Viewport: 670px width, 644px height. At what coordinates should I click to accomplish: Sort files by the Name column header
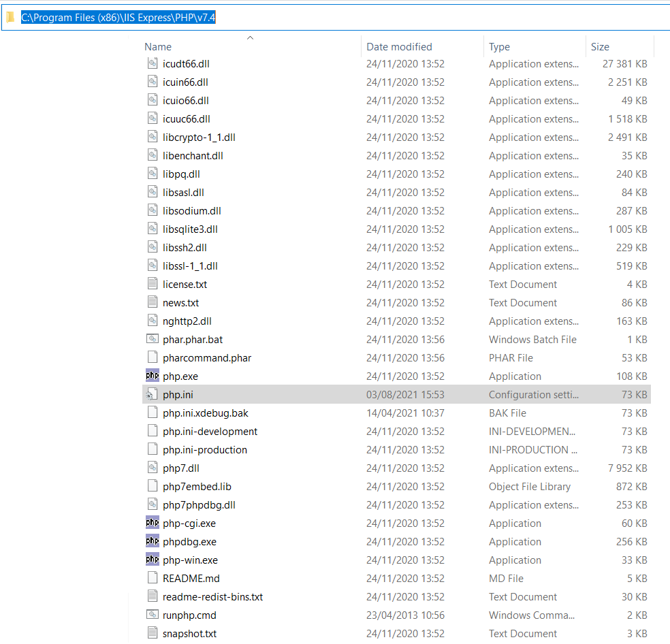158,47
